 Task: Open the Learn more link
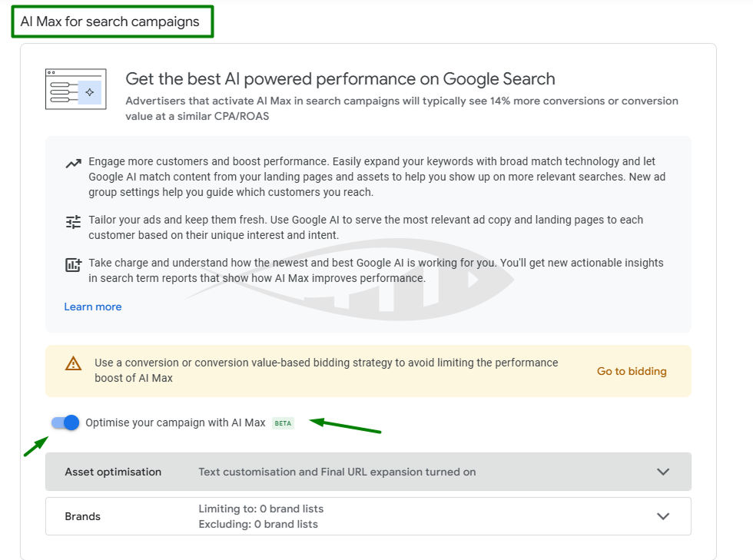93,307
